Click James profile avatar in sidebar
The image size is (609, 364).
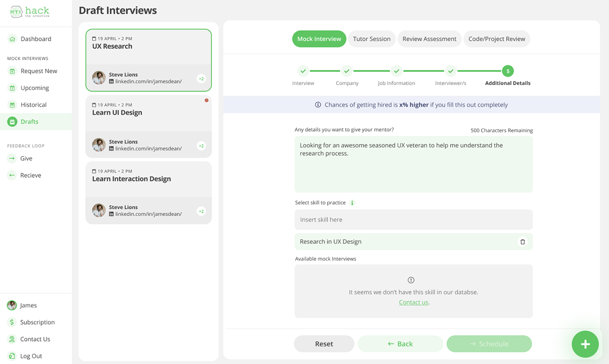[x=12, y=305]
